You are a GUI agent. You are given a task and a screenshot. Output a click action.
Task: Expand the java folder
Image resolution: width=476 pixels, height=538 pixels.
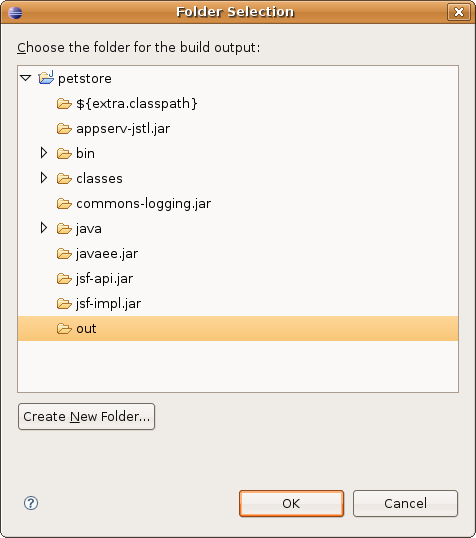click(44, 228)
